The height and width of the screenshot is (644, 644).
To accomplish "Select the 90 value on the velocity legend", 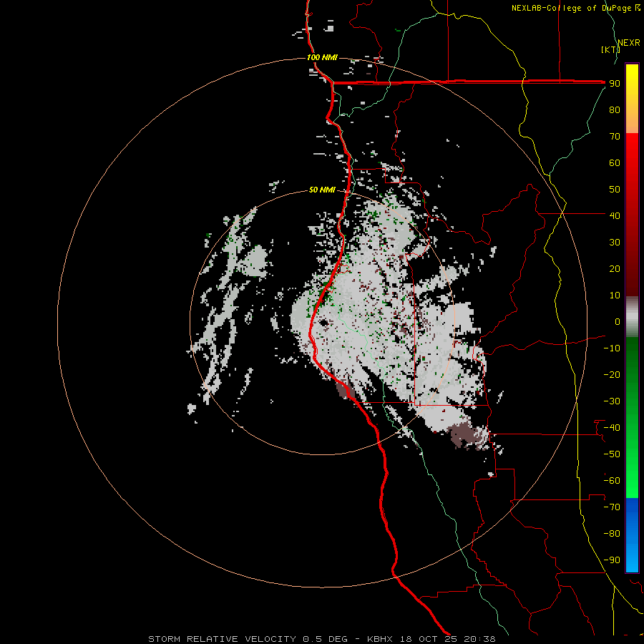I will pyautogui.click(x=615, y=84).
